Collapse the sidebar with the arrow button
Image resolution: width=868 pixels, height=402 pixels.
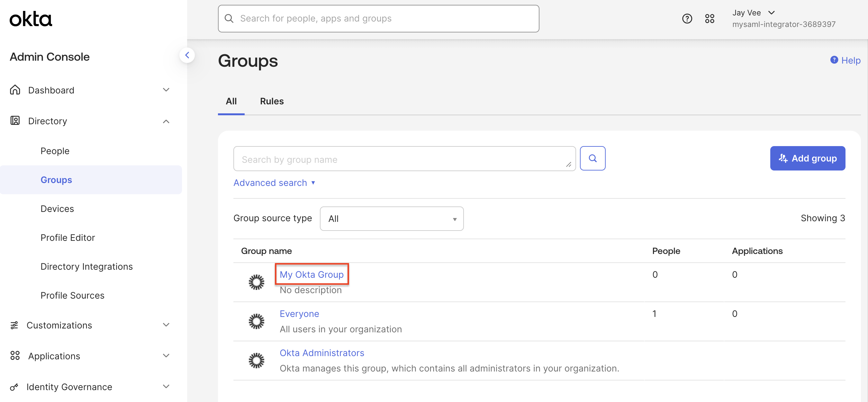pyautogui.click(x=187, y=55)
